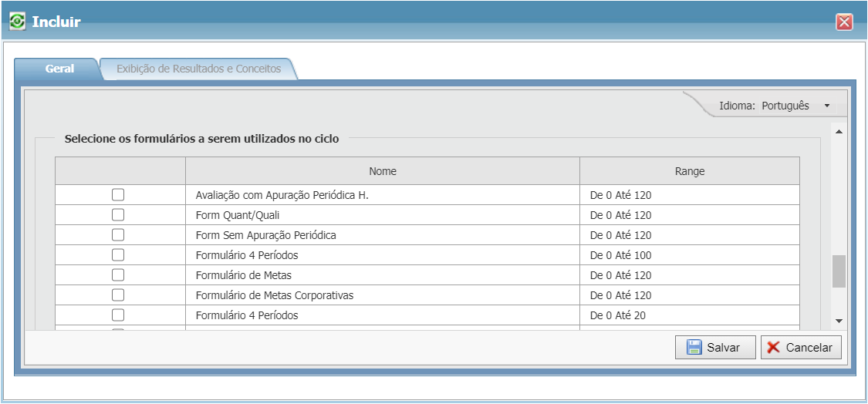Screen dimensions: 868x404
Task: Click the Form Quant/Quali name cell
Action: [x=238, y=215]
